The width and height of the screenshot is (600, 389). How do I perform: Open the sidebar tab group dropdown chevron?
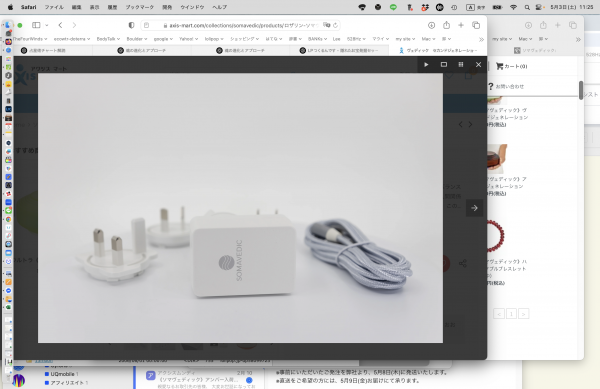[x=47, y=25]
